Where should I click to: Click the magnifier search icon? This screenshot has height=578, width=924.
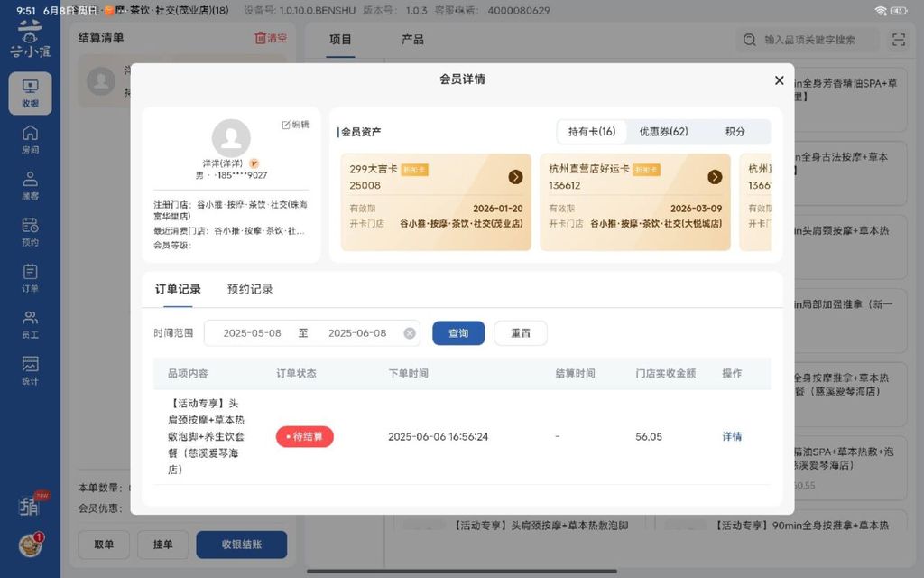point(750,40)
